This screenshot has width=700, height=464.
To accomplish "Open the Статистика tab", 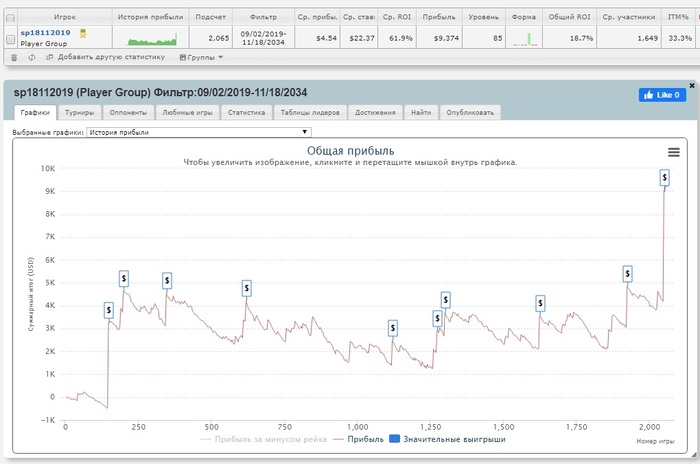I will click(x=245, y=113).
